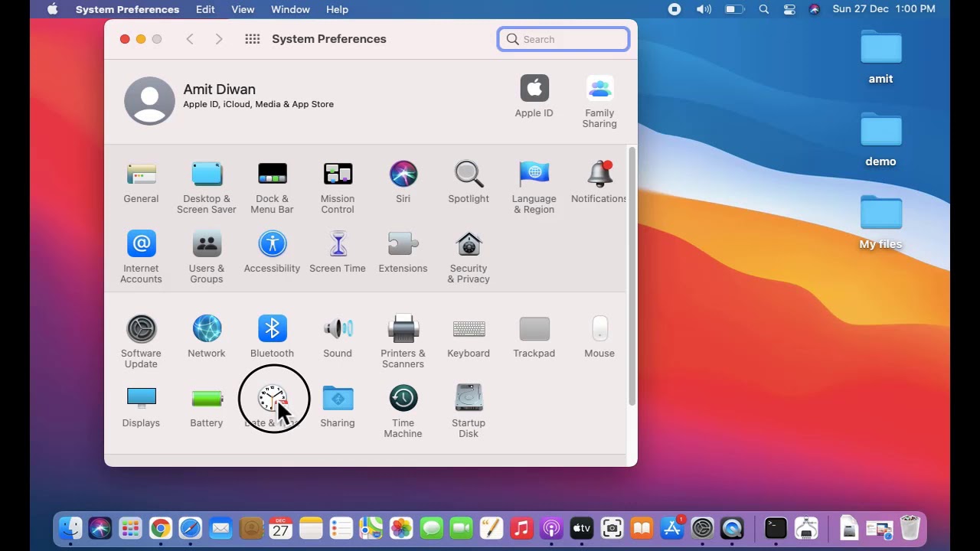Click the menu bar date and time
Viewport: 980px width, 551px height.
[884, 9]
